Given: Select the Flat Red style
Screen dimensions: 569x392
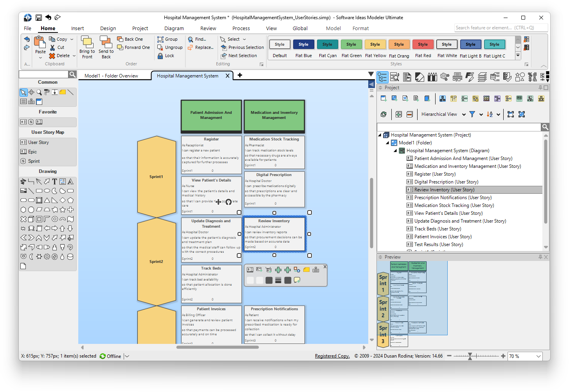Looking at the screenshot, I should pyautogui.click(x=423, y=49).
